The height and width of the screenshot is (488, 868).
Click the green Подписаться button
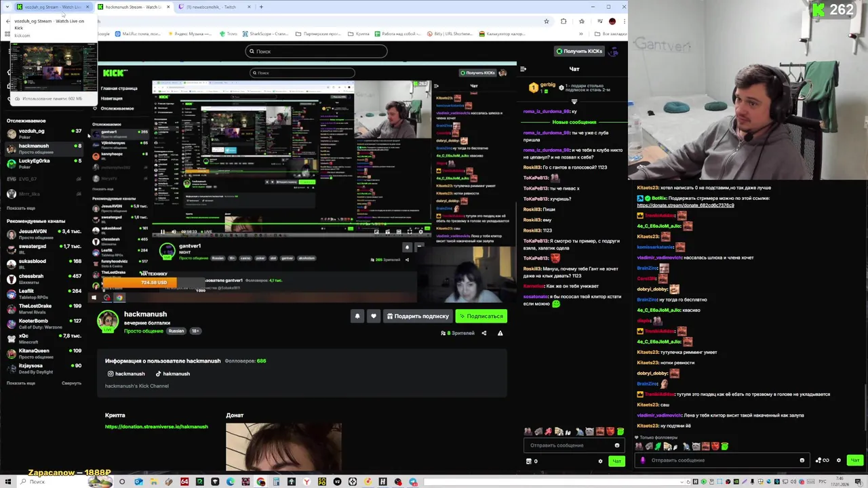(481, 316)
